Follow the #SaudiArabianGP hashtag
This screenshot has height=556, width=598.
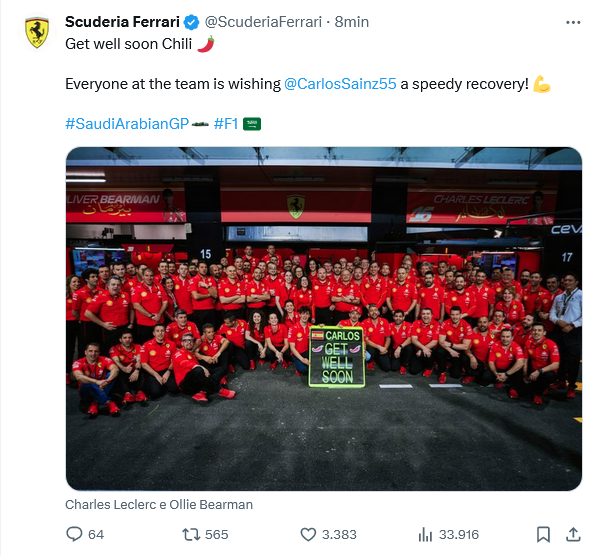click(127, 124)
